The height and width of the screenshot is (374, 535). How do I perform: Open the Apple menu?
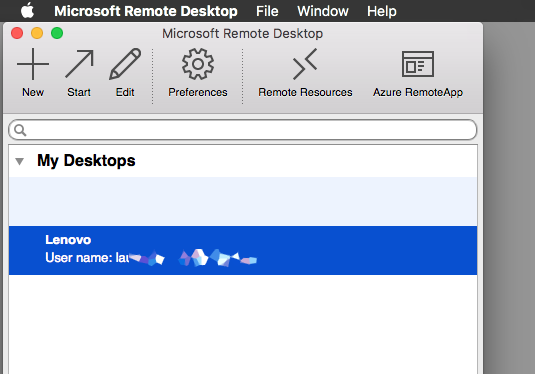click(x=27, y=11)
